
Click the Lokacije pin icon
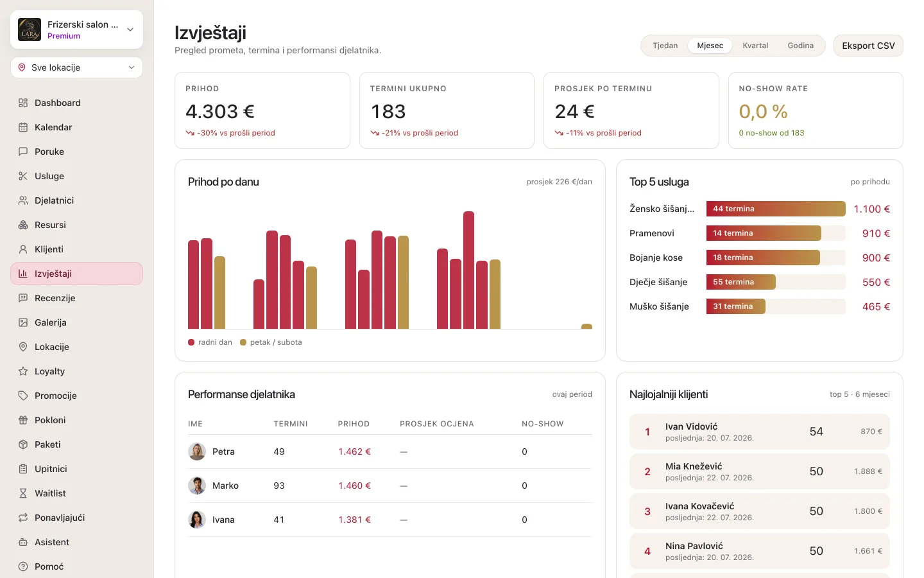click(23, 347)
